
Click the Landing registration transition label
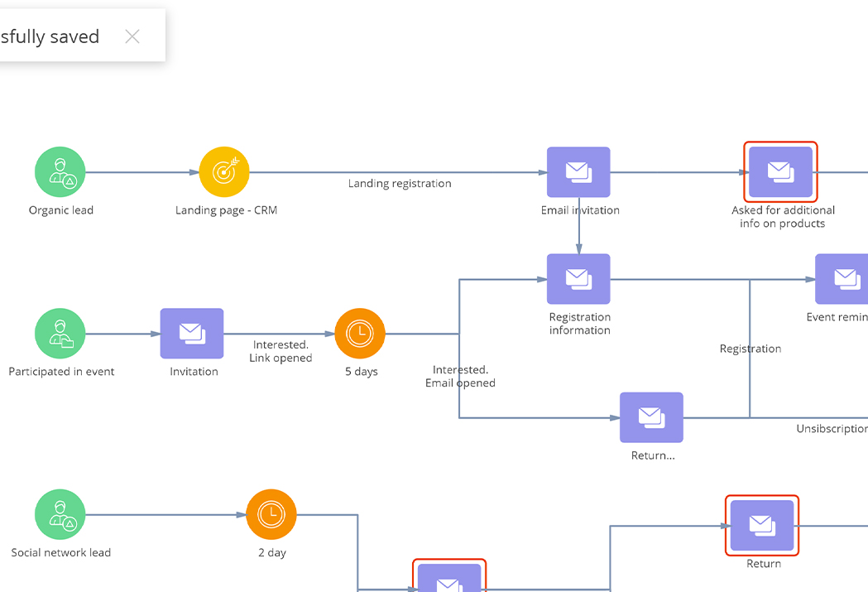tap(400, 184)
